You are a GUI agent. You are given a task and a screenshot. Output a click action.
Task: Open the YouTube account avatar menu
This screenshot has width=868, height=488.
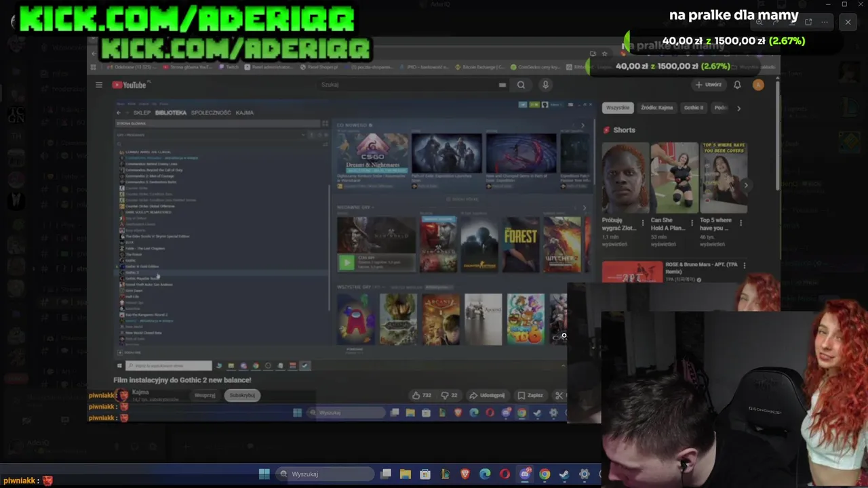758,85
